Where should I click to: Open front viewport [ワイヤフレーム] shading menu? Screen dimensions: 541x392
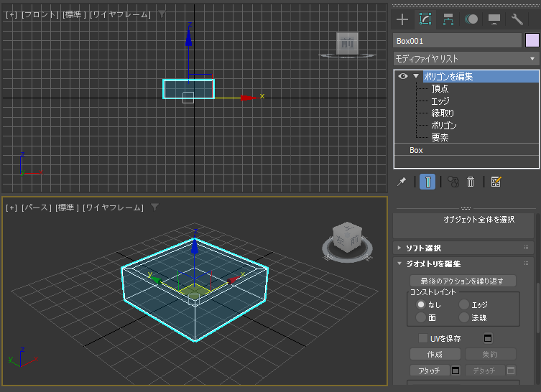click(121, 14)
